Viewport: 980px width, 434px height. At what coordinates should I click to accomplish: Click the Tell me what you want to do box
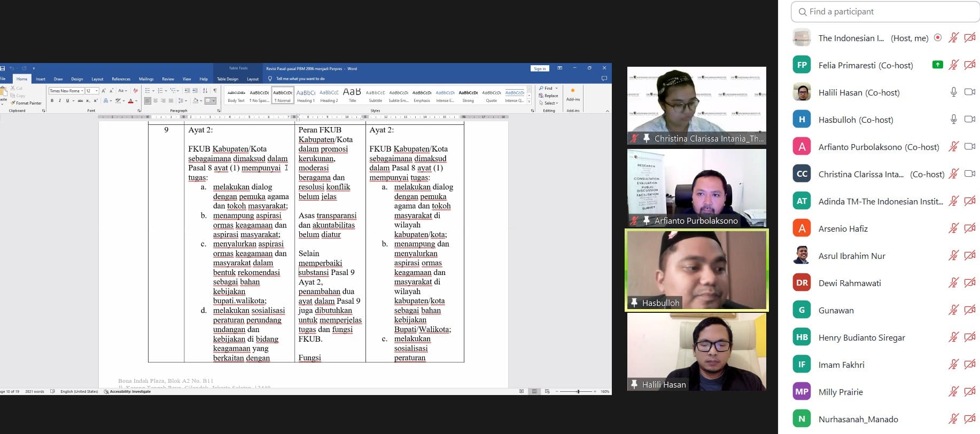click(x=300, y=78)
